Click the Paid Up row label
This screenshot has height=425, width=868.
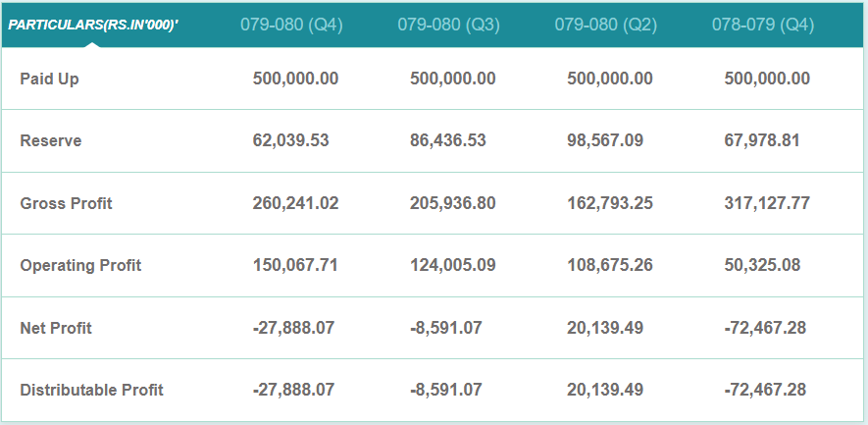[x=49, y=79]
